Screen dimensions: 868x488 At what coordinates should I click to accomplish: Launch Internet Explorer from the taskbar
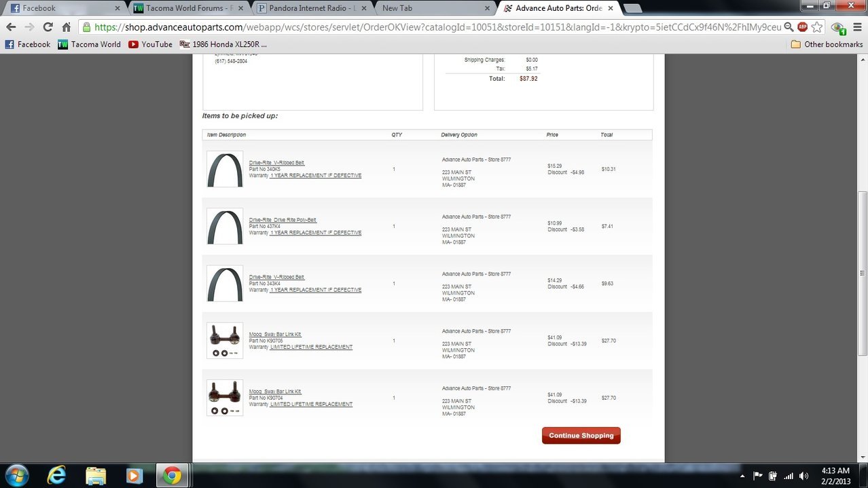[56, 475]
